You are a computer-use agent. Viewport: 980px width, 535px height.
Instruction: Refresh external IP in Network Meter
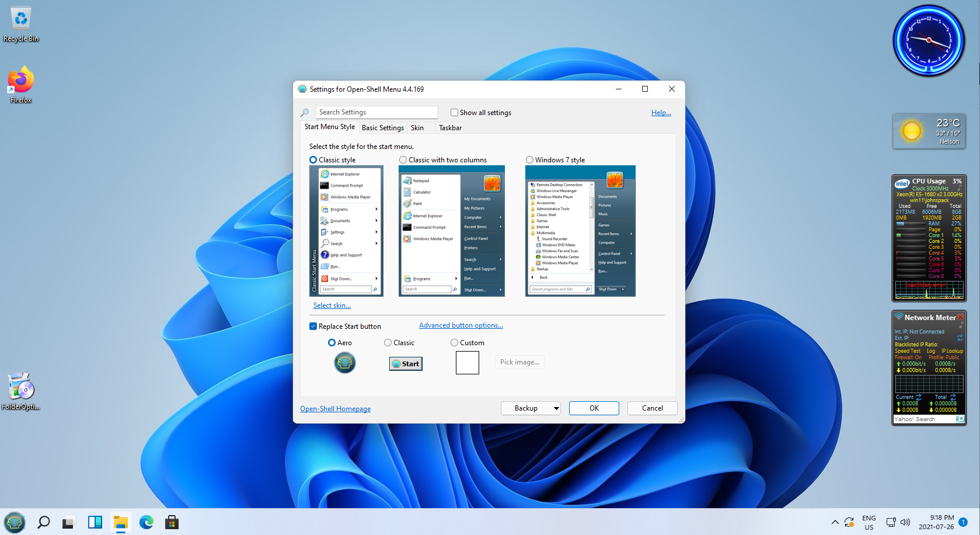[960, 338]
